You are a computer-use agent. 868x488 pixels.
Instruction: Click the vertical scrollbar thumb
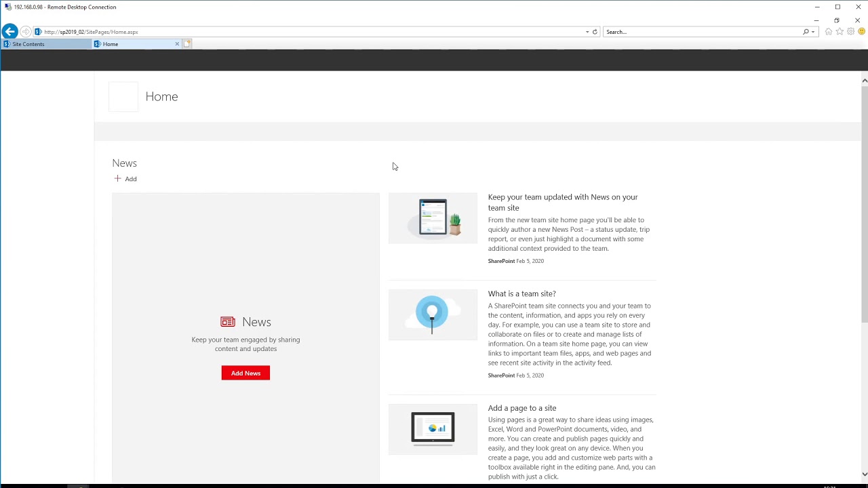(x=865, y=205)
